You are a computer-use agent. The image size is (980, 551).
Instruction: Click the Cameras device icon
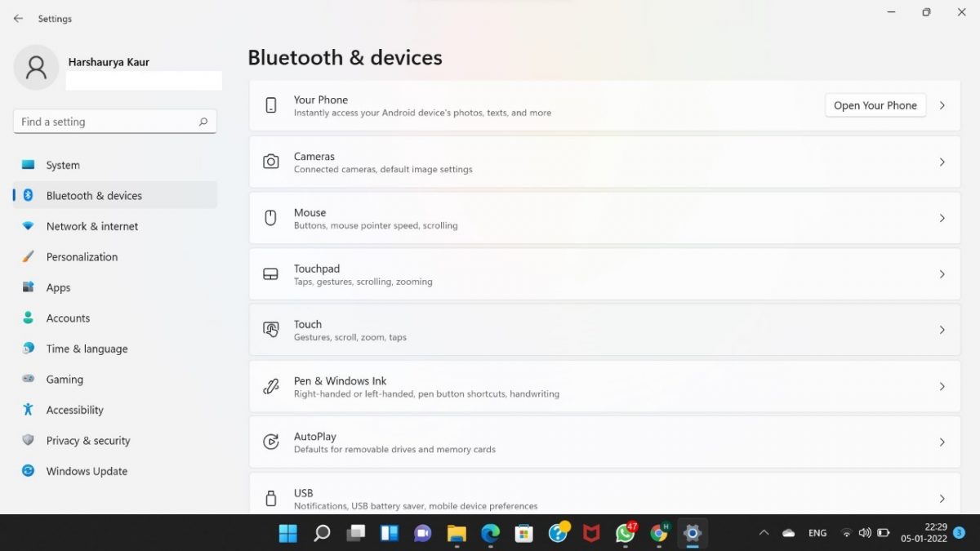[271, 162]
